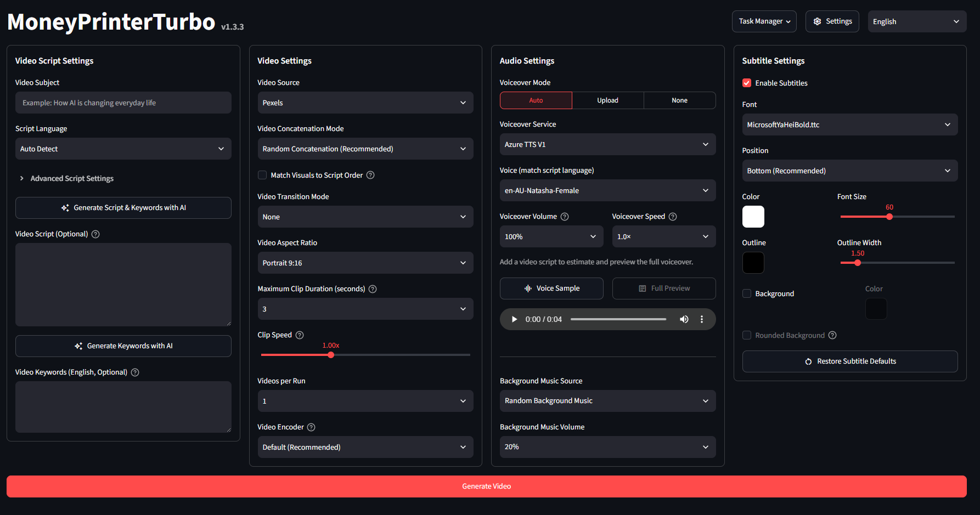
Task: Open Task Manager menu
Action: 764,21
